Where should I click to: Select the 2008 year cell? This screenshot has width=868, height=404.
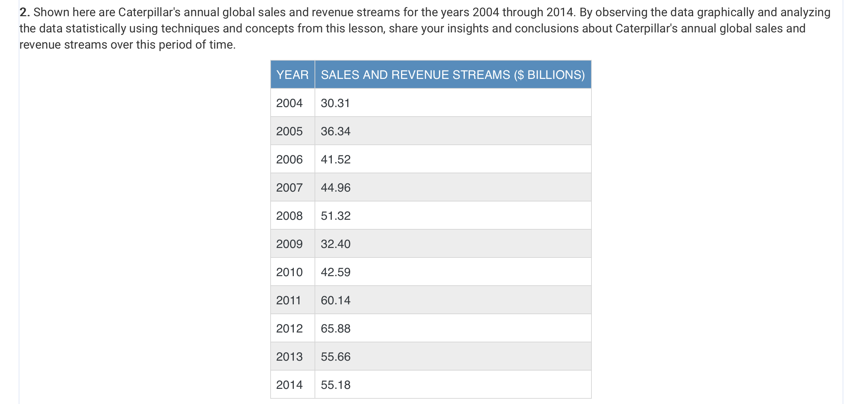292,215
